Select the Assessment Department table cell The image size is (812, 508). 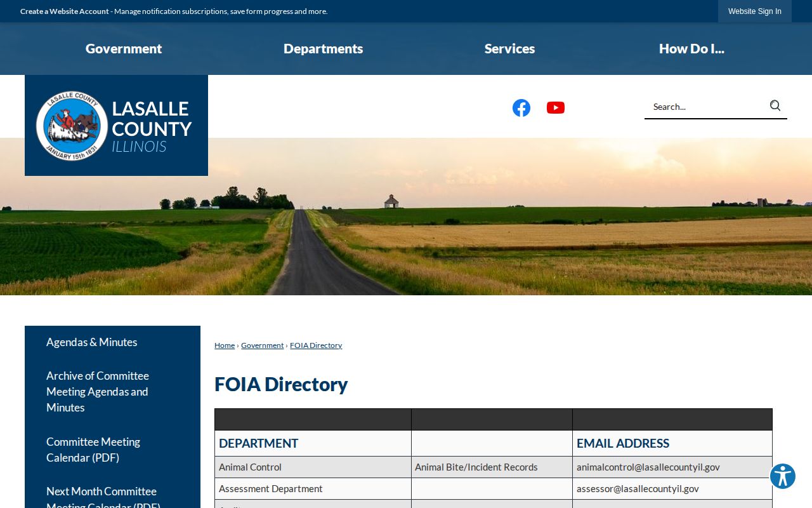(313, 489)
